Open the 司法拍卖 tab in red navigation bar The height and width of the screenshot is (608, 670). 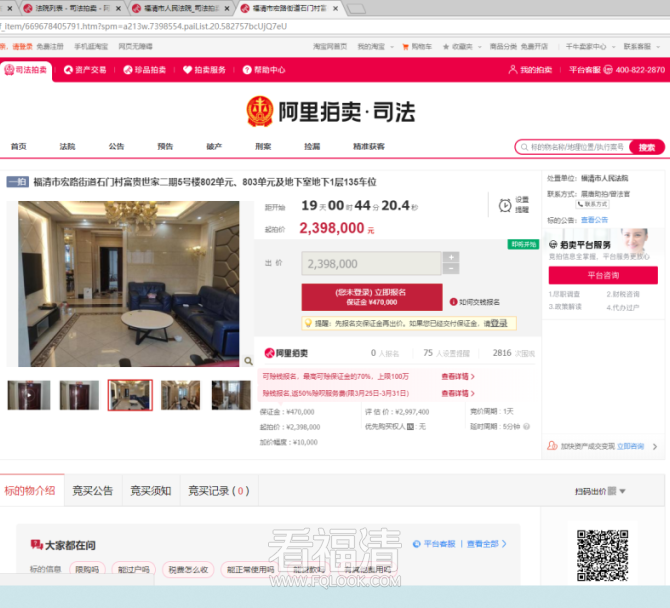pyautogui.click(x=26, y=70)
